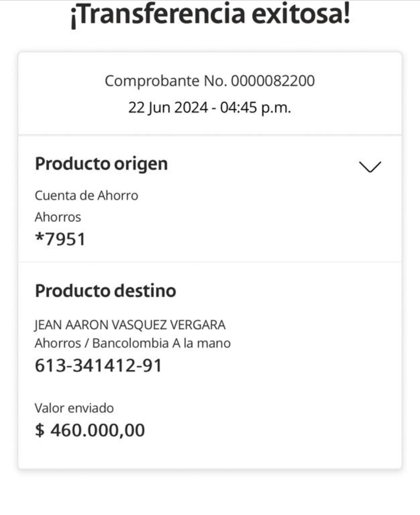Click the dollar sign before the amount

39,430
